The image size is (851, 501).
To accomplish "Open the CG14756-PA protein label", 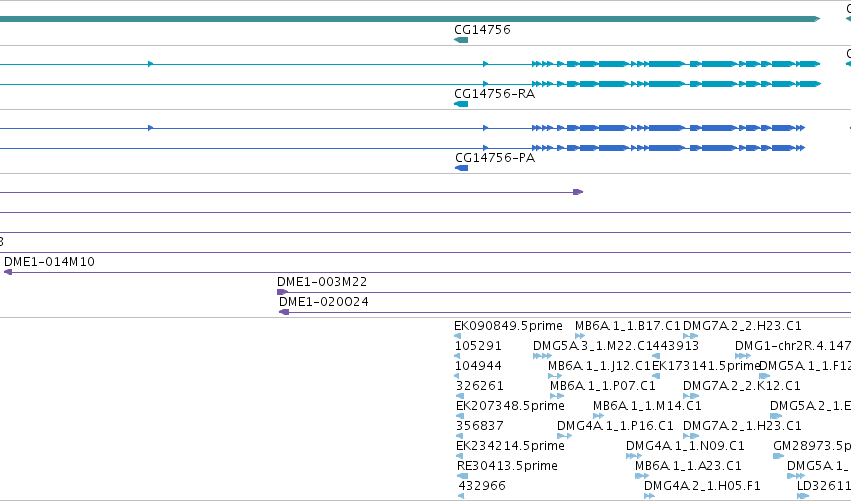I will tap(495, 158).
